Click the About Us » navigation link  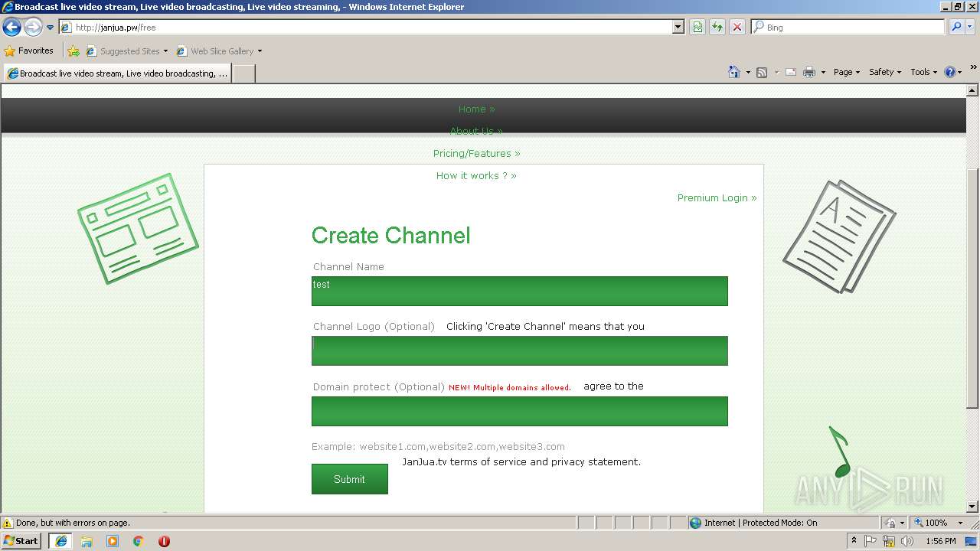(x=476, y=131)
